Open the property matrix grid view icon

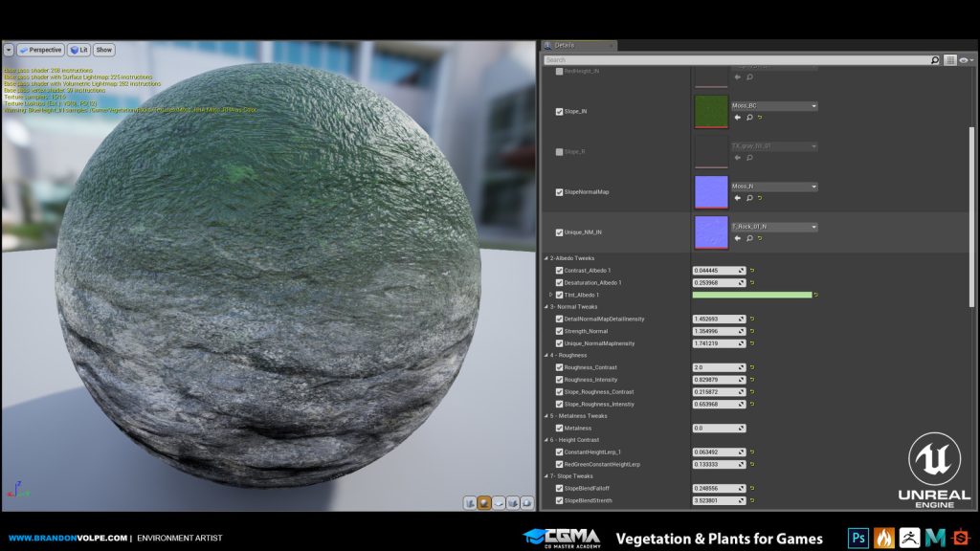click(949, 59)
